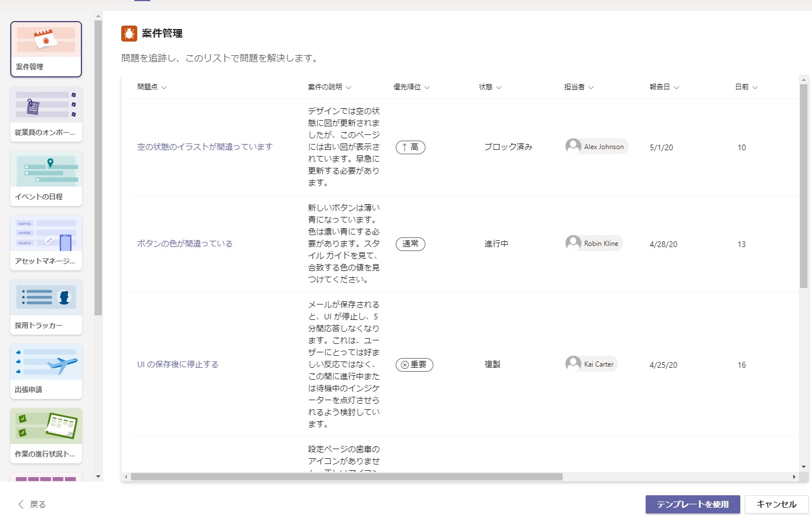Image resolution: width=812 pixels, height=522 pixels.
Task: Click the description starting メールが保存される
Action: point(344,364)
